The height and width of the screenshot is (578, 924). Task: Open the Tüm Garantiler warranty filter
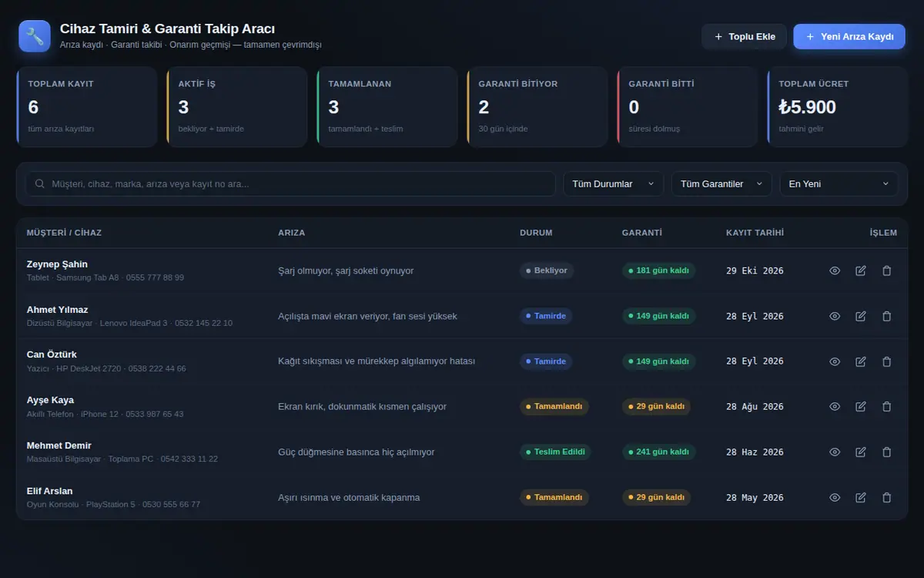[x=721, y=183]
